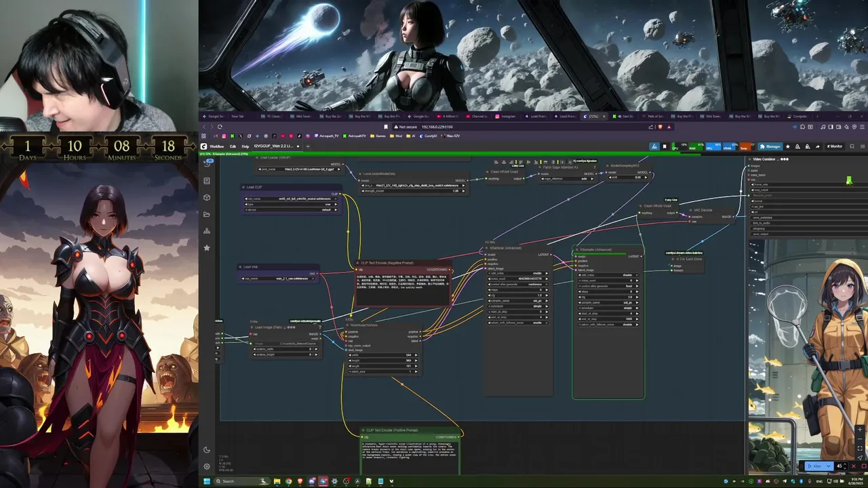
Task: Adjust width 544 in WanImageToVideo node
Action: 383,355
